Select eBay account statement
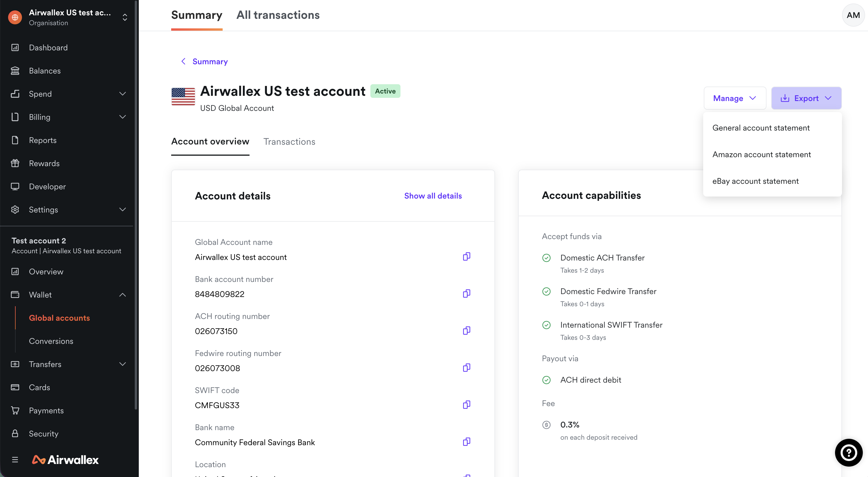This screenshot has height=477, width=868. click(772, 181)
